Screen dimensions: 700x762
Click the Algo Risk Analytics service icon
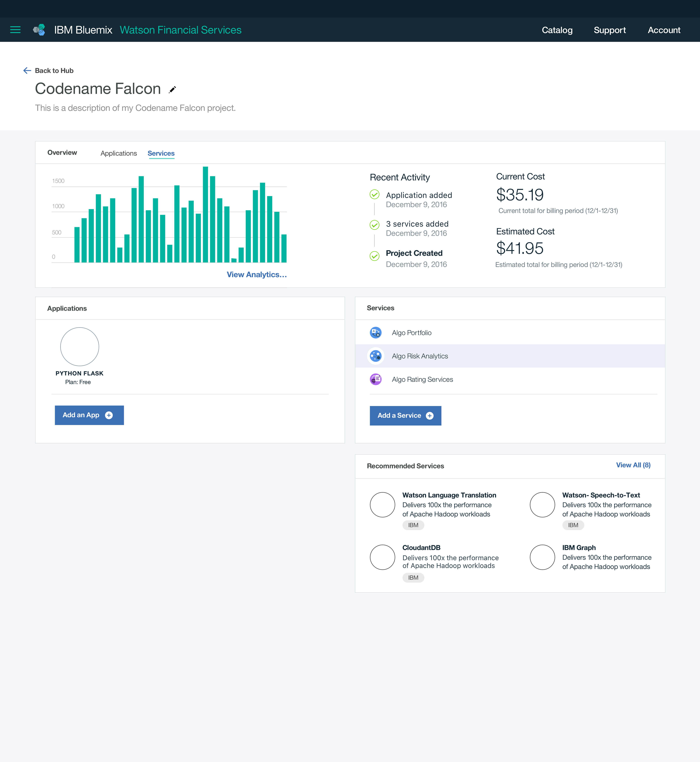coord(375,356)
